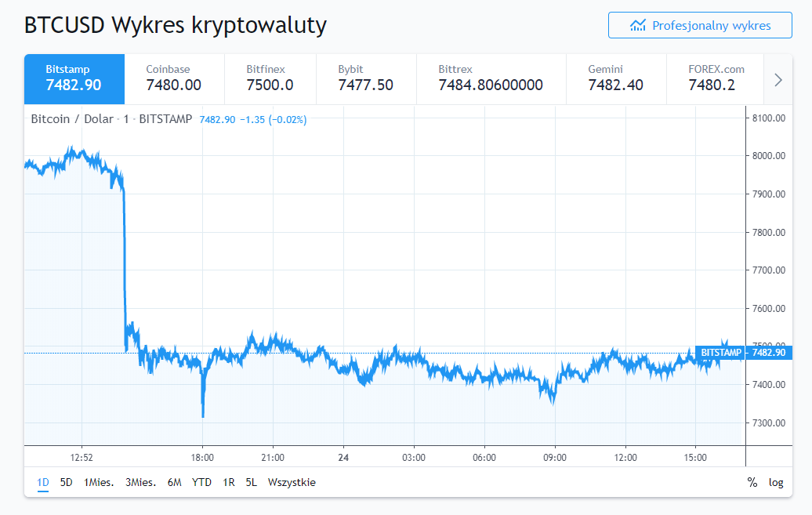
Task: Click the 7900.00 price axis label
Action: (768, 194)
